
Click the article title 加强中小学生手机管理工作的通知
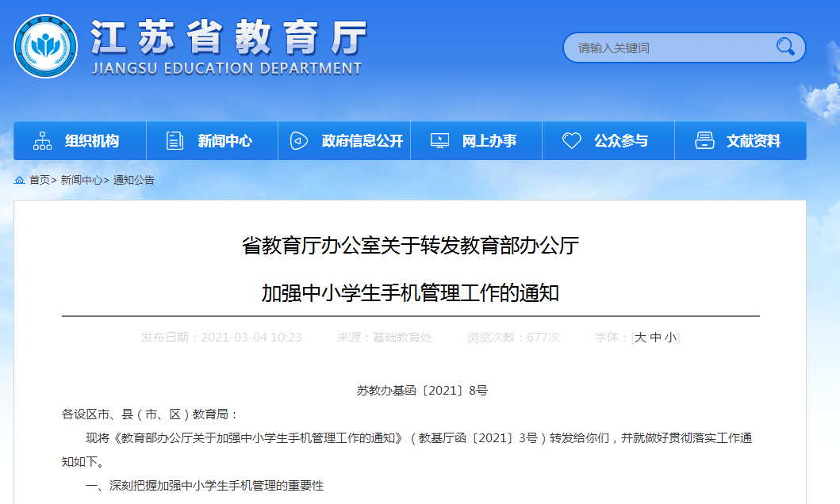pos(410,293)
